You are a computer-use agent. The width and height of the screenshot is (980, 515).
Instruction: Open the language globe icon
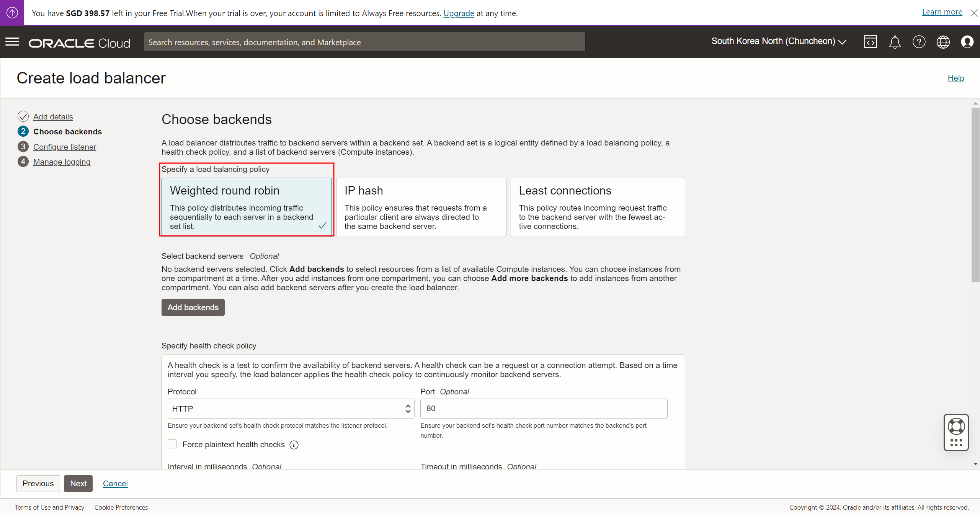(943, 42)
